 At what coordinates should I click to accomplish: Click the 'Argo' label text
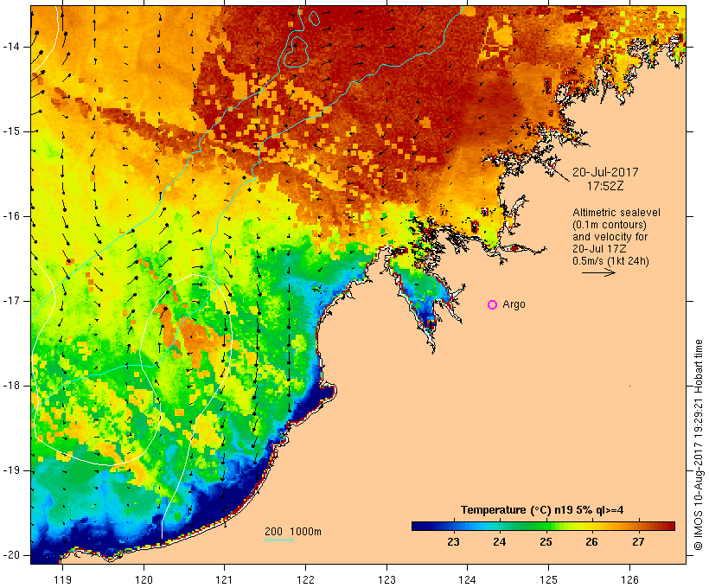coord(514,304)
